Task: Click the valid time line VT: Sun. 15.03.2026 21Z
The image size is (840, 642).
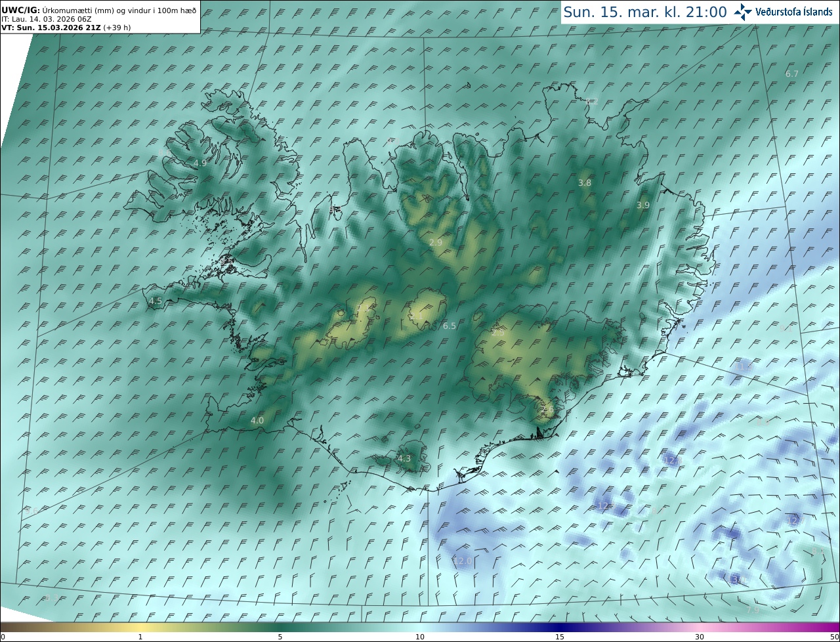Action: pos(51,28)
